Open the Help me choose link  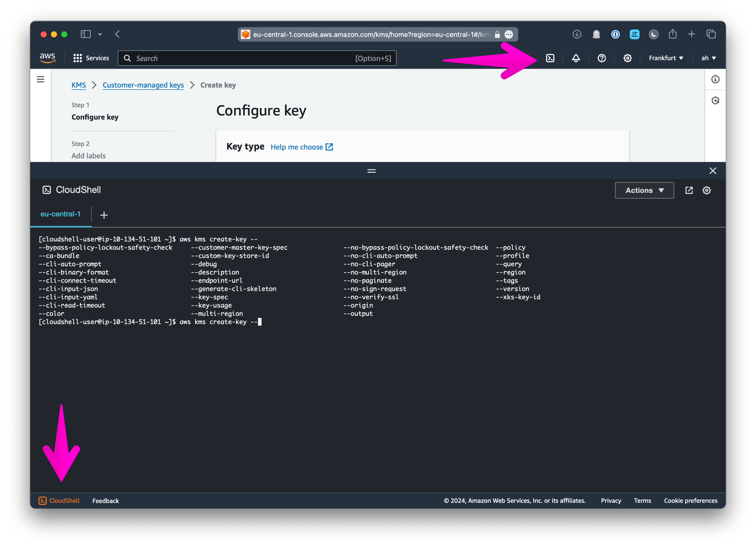(x=297, y=147)
